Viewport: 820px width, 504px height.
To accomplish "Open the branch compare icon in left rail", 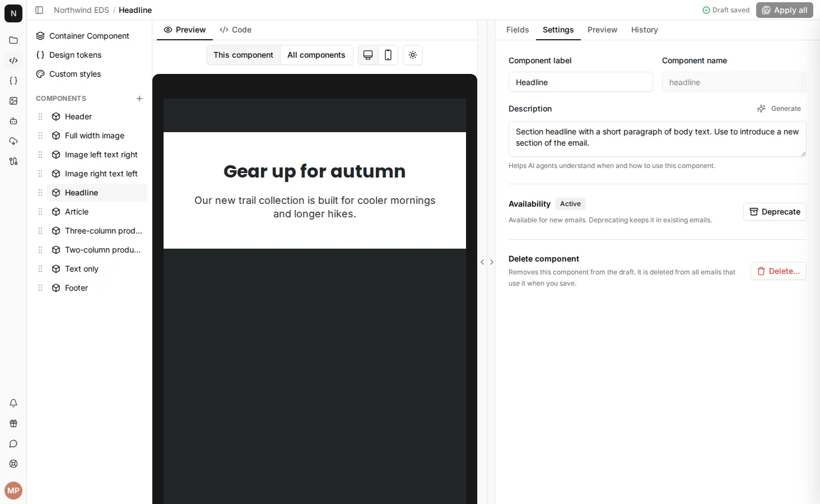I will (13, 161).
